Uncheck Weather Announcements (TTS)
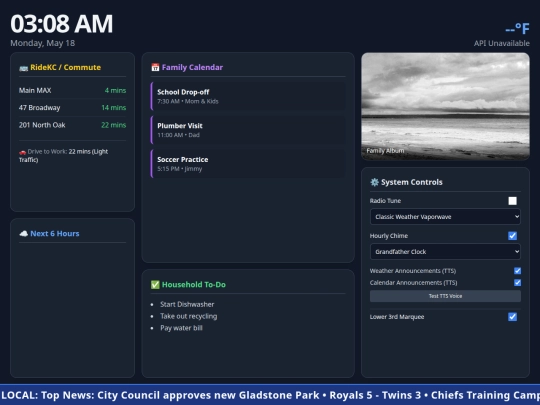Viewport: 540px width, 405px height. tap(517, 271)
